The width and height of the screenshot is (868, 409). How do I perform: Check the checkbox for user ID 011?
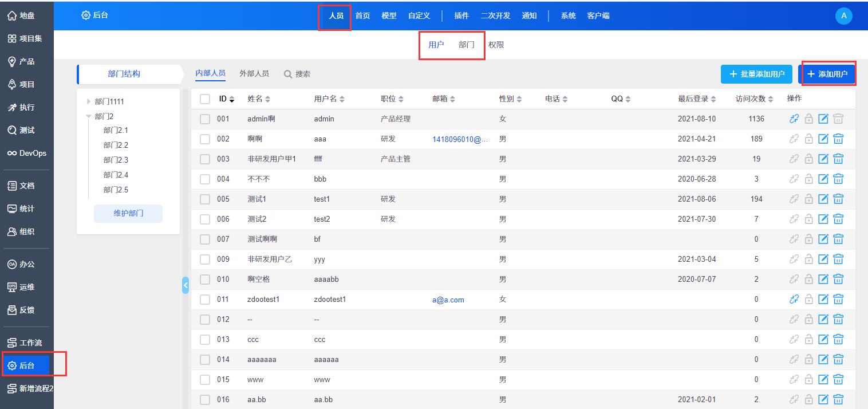[205, 299]
